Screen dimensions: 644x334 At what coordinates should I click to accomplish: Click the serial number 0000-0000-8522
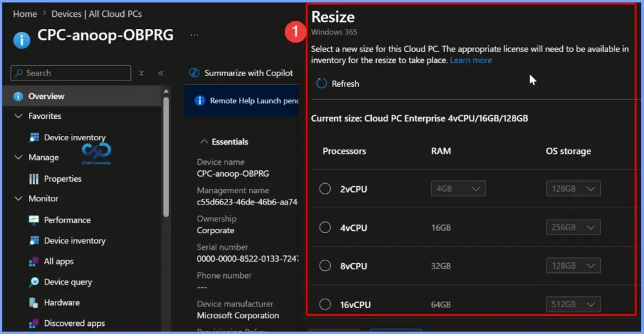(x=248, y=259)
